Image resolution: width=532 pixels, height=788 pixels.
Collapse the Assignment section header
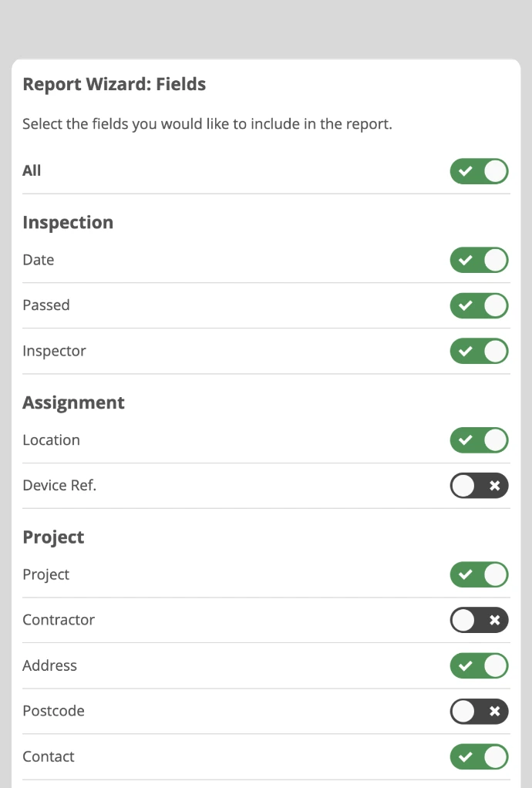[73, 402]
